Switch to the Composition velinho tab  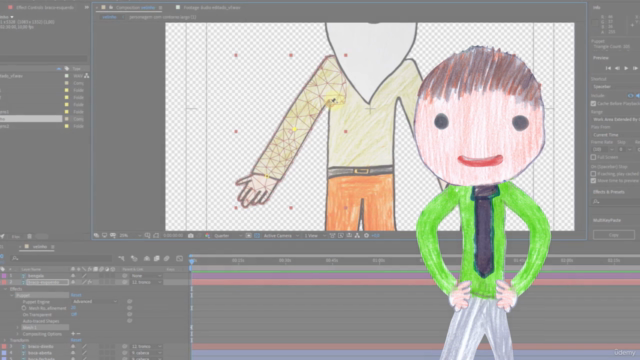(x=136, y=7)
